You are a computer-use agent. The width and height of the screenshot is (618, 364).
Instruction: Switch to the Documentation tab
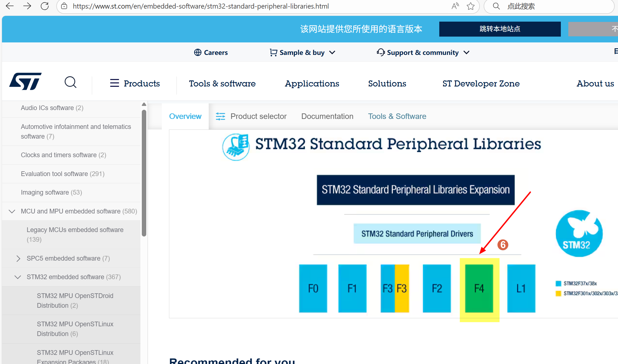[x=327, y=116]
